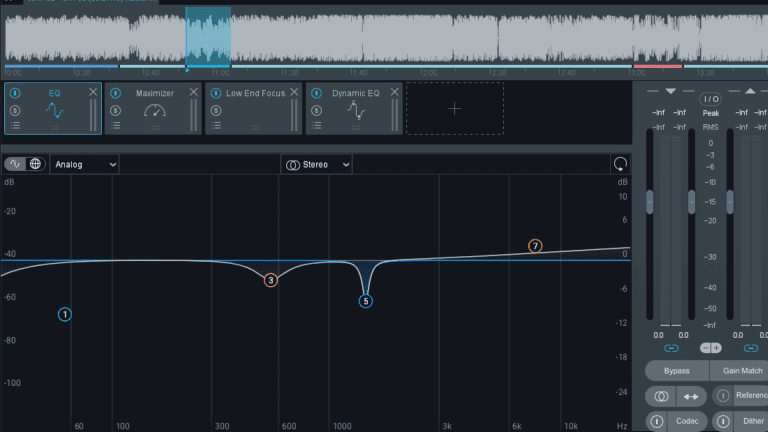The image size is (768, 432).
Task: Click the highlighted waveform selection region
Action: pos(208,35)
